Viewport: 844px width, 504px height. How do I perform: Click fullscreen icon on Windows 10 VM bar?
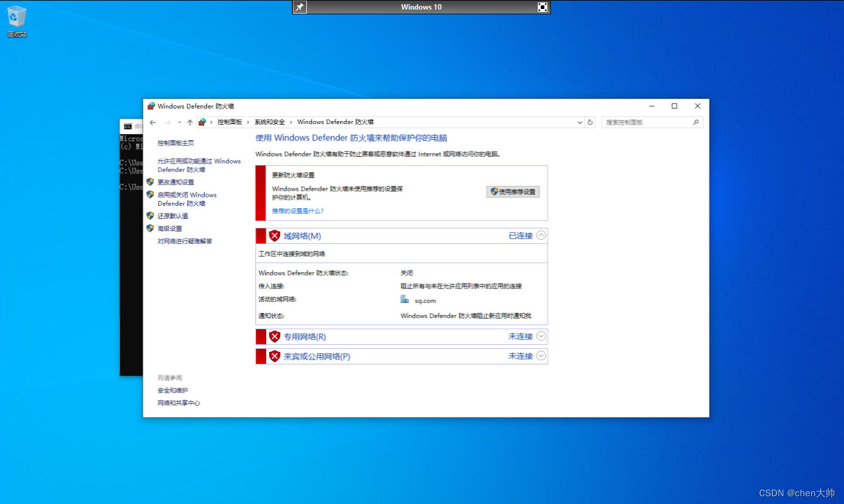543,7
